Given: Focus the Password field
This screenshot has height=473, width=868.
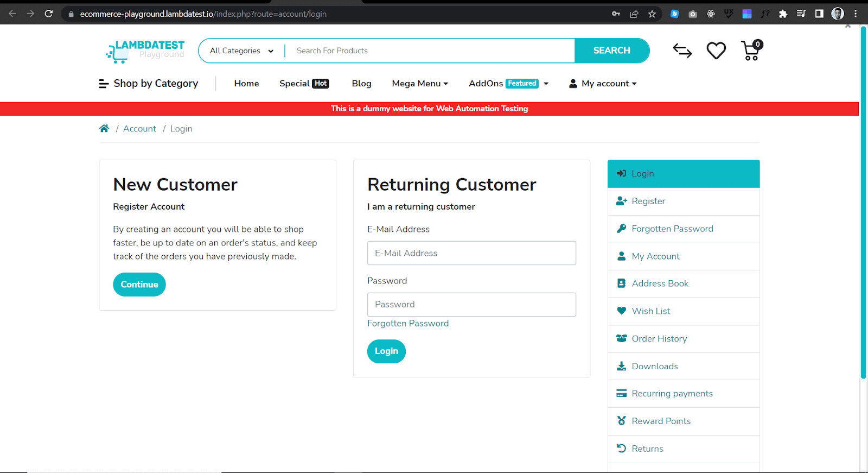Looking at the screenshot, I should [471, 305].
